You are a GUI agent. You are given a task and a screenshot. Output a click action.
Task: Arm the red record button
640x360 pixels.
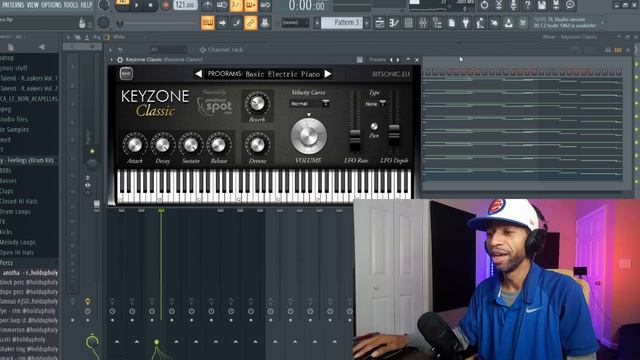[x=165, y=5]
